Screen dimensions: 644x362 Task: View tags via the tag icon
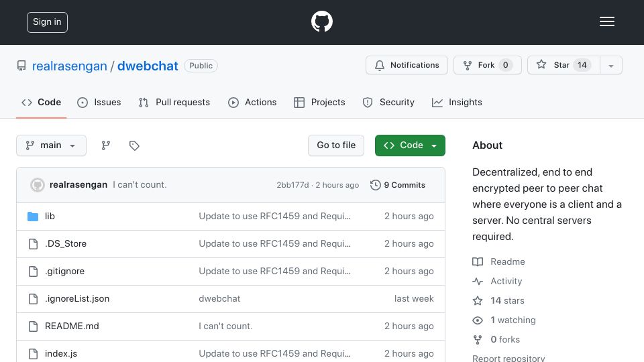click(134, 145)
